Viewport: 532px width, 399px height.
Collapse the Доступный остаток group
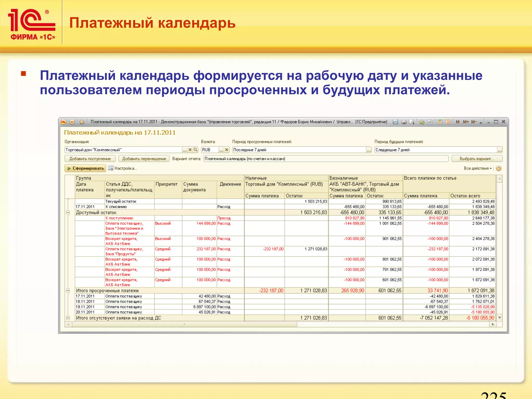(x=68, y=212)
